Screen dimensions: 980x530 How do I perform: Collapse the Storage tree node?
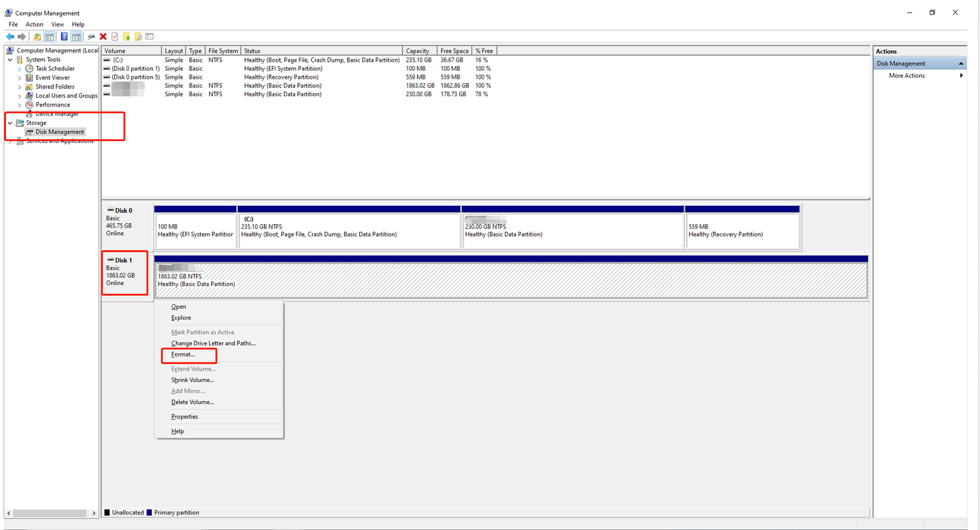[x=10, y=123]
